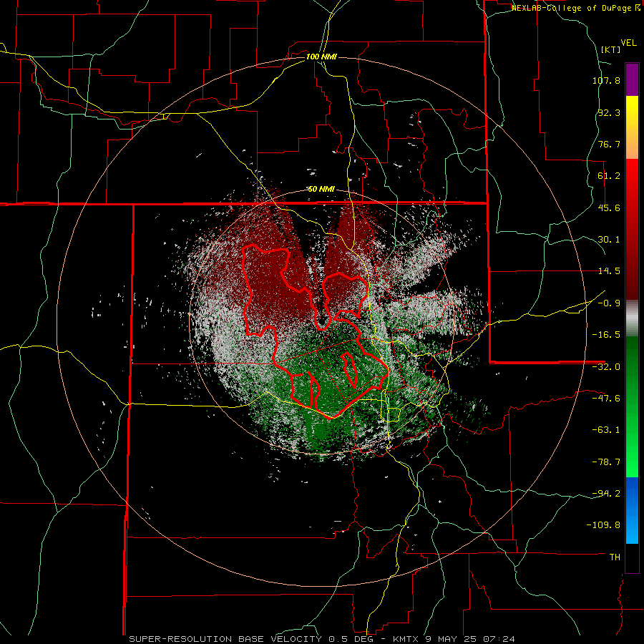Click the -78.7 legend value
The image size is (644, 644).
pyautogui.click(x=606, y=462)
